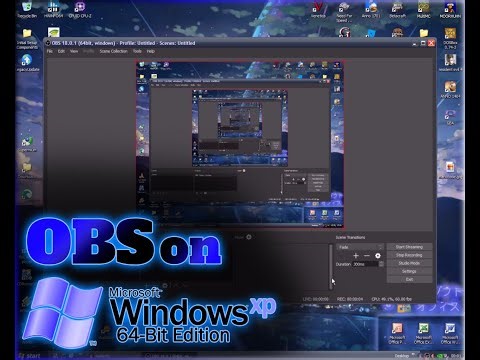Click Start Streaming button
Screen dimensions: 480x360
[x=409, y=247]
